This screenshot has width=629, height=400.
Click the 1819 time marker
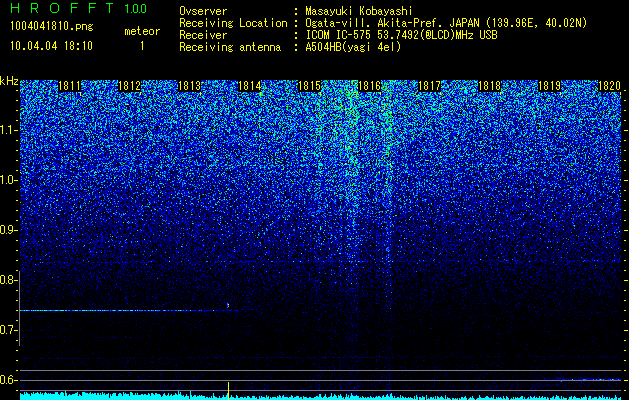549,86
